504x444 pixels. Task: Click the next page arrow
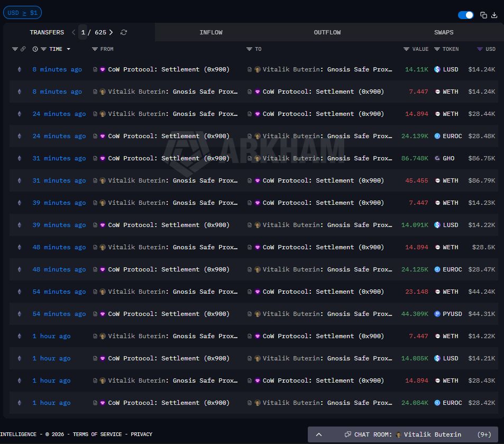111,32
